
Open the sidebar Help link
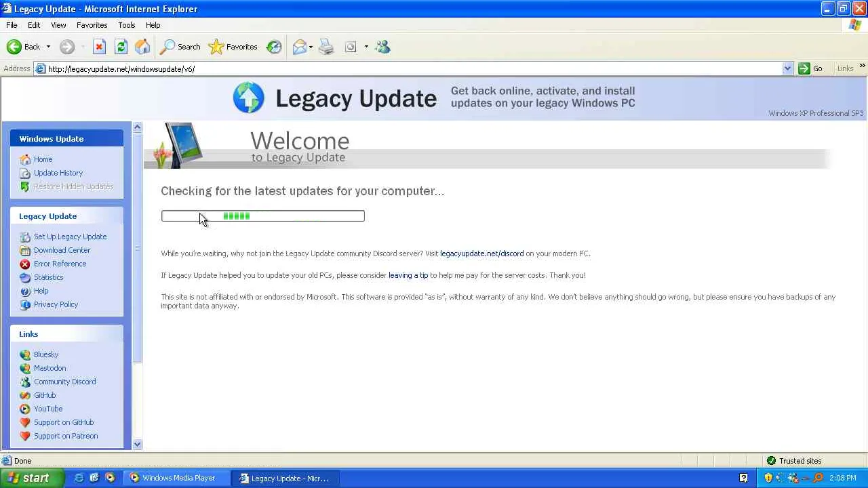(x=41, y=291)
